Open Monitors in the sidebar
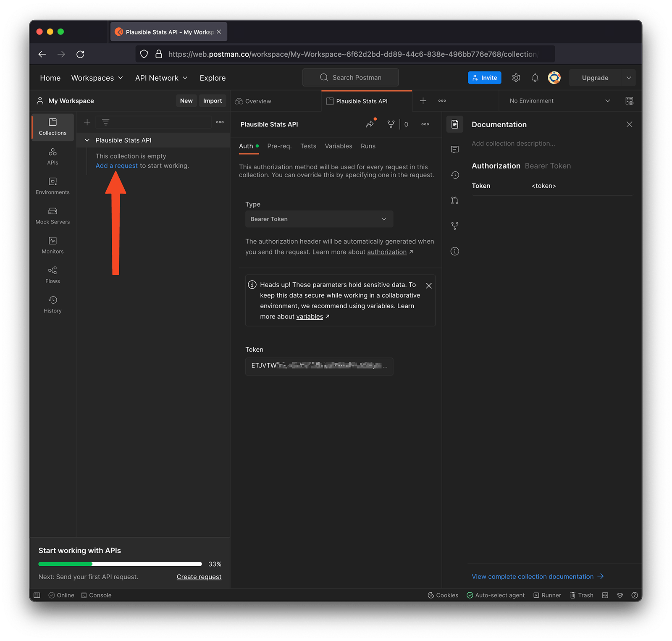The height and width of the screenshot is (641, 672). (x=52, y=245)
